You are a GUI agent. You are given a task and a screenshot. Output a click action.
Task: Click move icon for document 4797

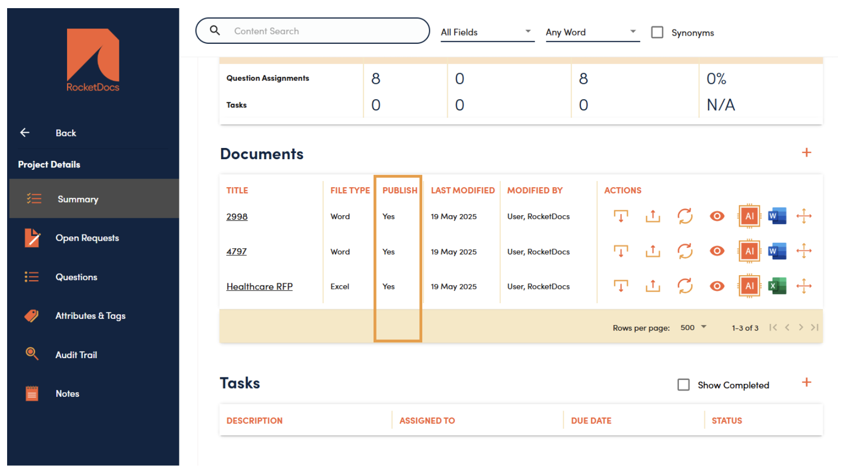(x=804, y=251)
